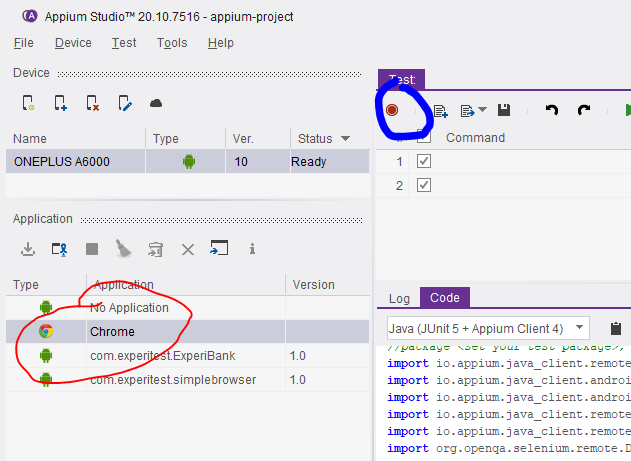Click the Record test button
Image resolution: width=631 pixels, height=461 pixels.
coord(392,110)
